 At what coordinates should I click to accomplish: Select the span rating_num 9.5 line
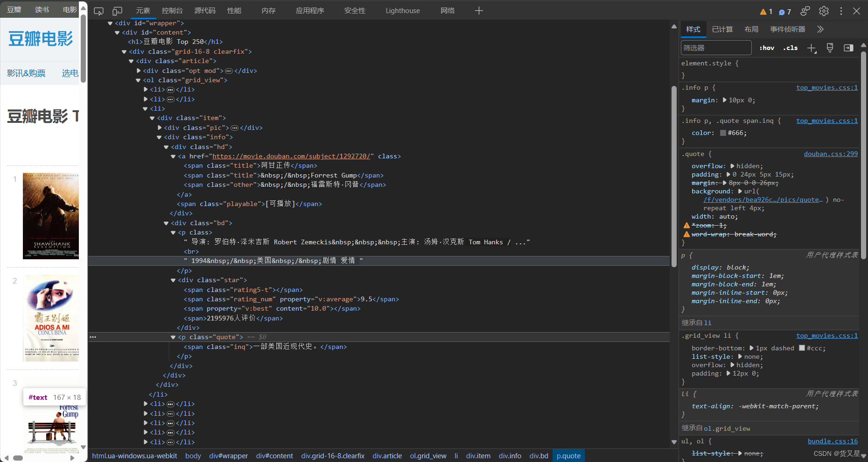click(x=291, y=299)
